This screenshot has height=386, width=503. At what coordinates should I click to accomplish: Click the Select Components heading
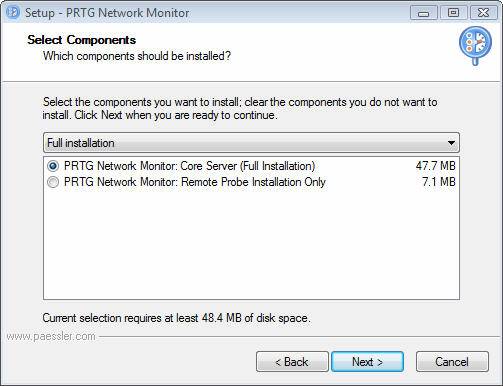click(x=82, y=40)
